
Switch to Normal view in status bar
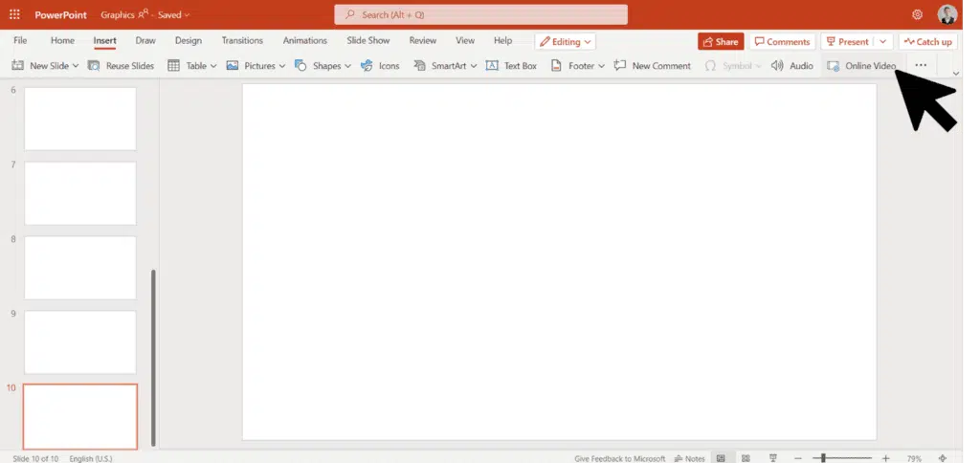(721, 458)
